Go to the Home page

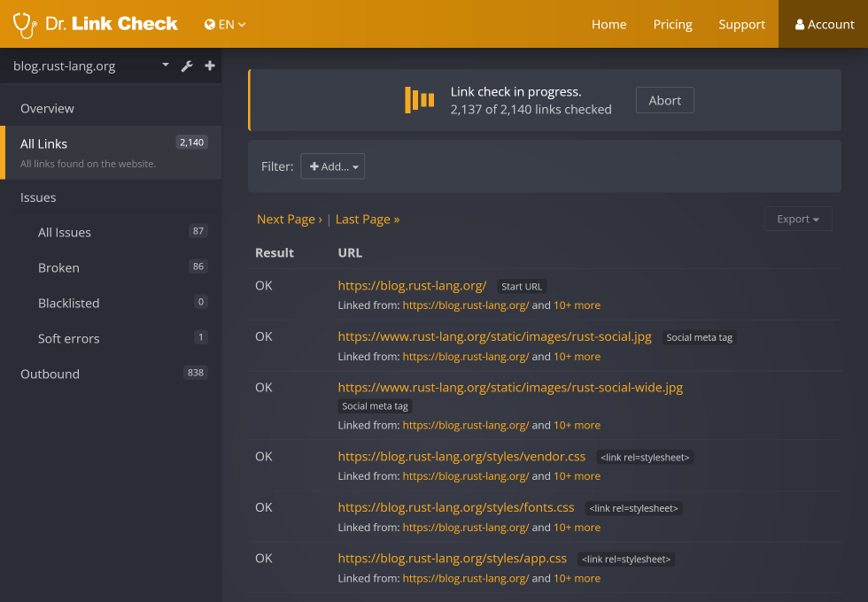pyautogui.click(x=608, y=25)
